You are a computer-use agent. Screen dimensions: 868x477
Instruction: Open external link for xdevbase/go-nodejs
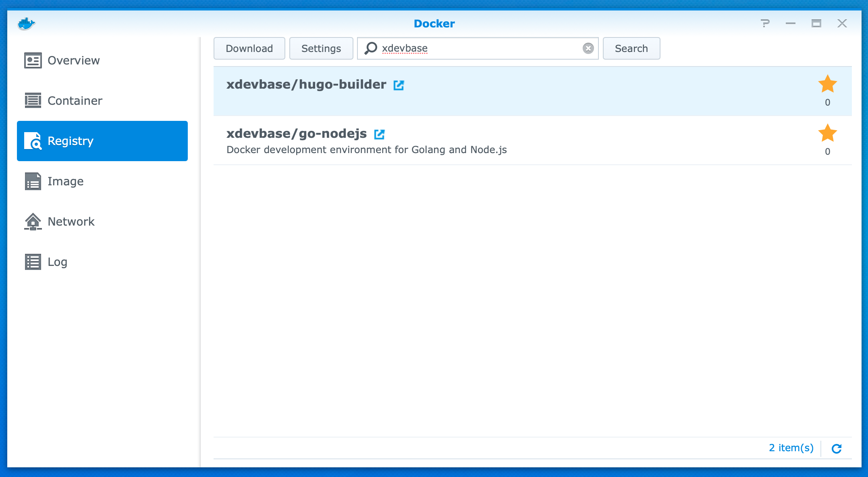click(x=379, y=134)
